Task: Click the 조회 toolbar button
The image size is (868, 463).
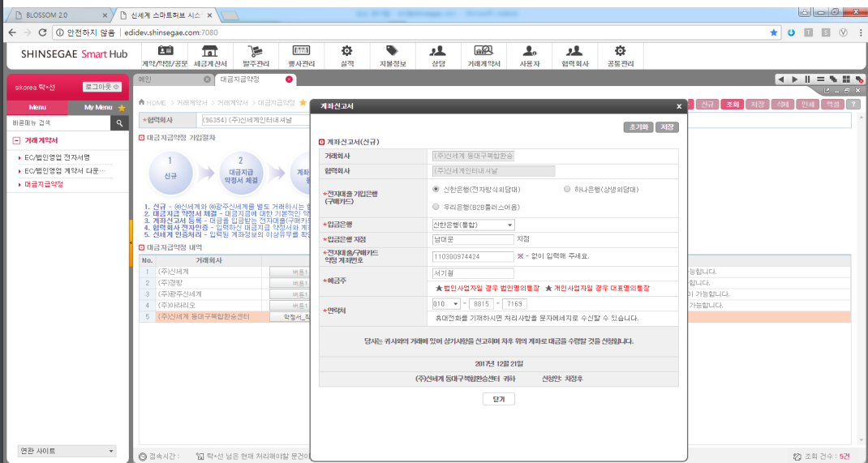Action: coord(732,104)
